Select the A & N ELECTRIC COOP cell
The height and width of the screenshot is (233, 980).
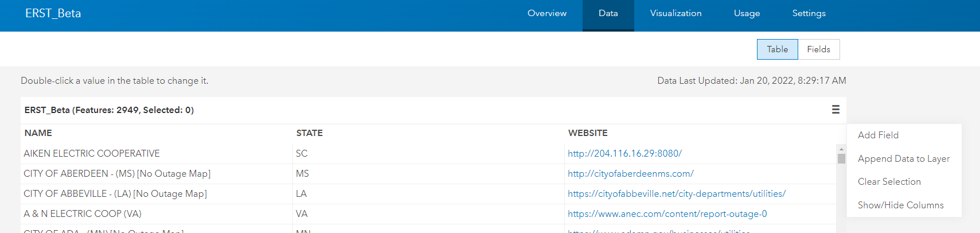[x=157, y=213]
